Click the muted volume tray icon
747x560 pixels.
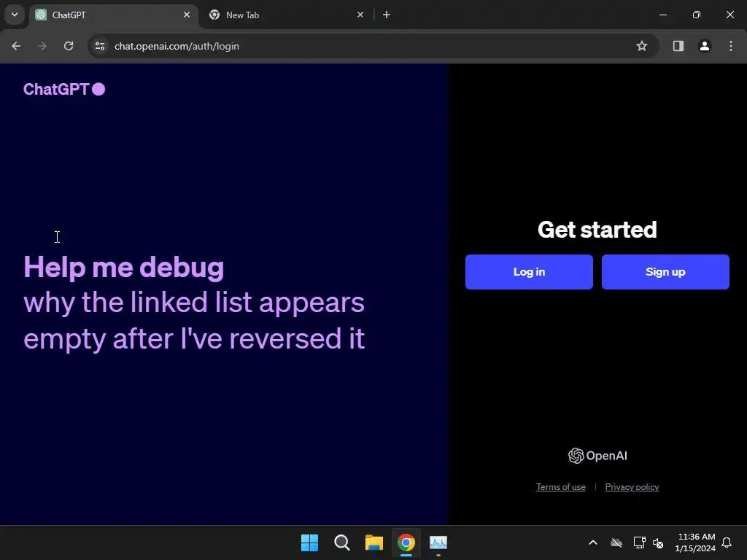click(659, 542)
